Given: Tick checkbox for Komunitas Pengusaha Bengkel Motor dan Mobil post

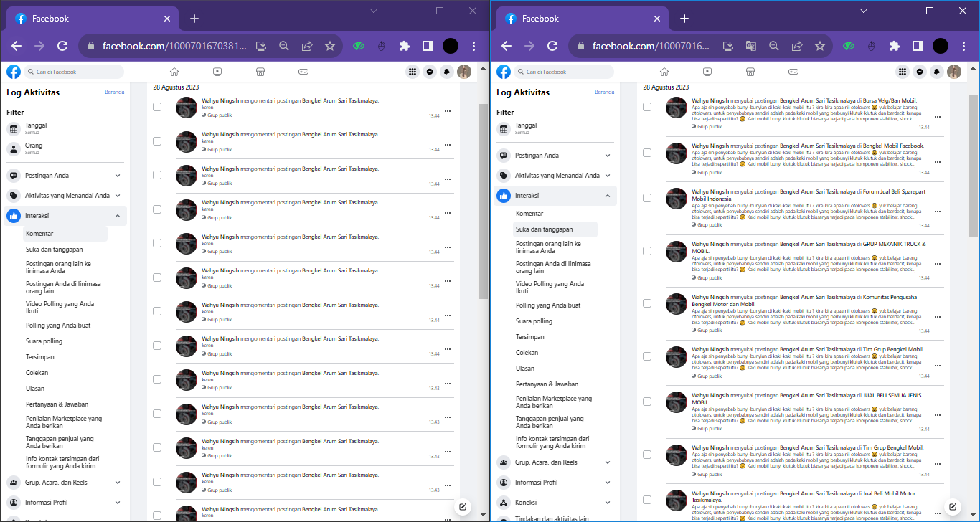Looking at the screenshot, I should coord(647,303).
